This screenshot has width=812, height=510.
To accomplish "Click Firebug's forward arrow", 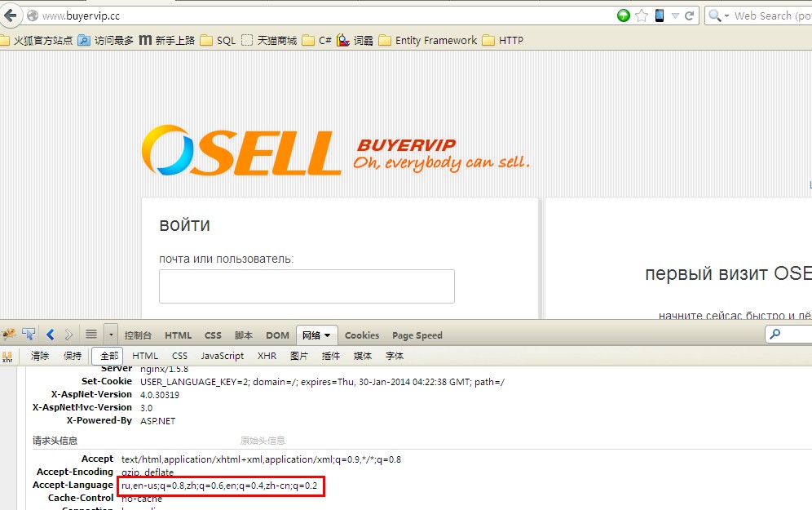I will 68,335.
